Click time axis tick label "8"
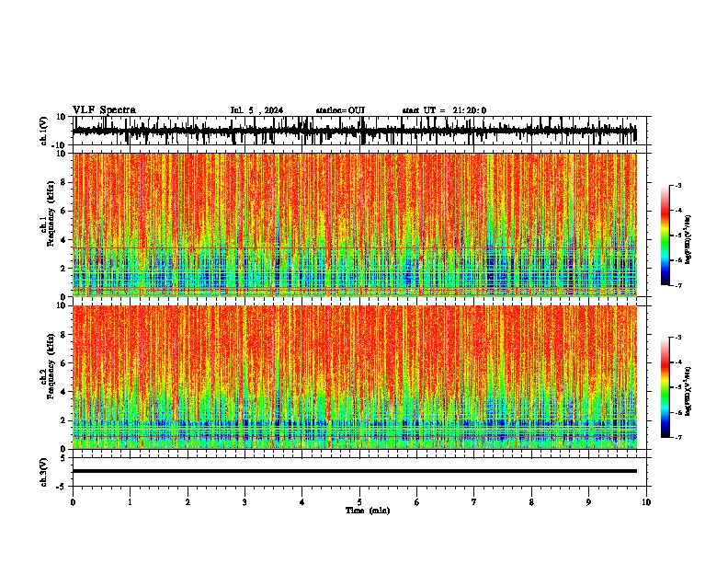This screenshot has height=563, width=728. (531, 502)
